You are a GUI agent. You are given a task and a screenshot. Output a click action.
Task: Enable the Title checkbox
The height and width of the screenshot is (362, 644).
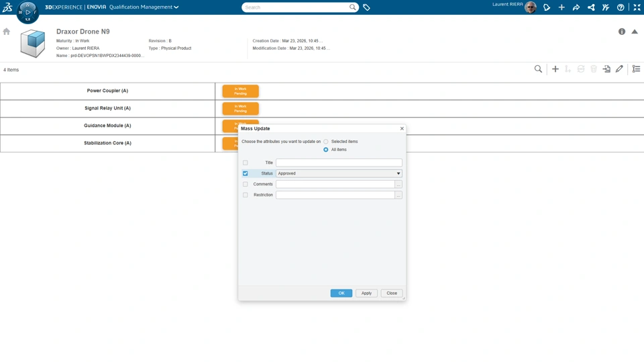click(x=246, y=163)
